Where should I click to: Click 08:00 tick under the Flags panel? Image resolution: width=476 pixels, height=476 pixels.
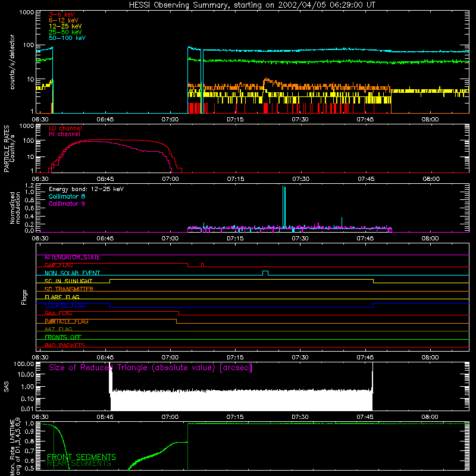[x=430, y=358]
